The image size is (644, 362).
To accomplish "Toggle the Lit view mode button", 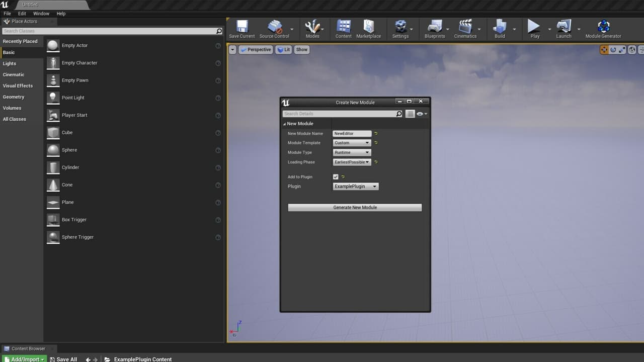I will (x=284, y=50).
